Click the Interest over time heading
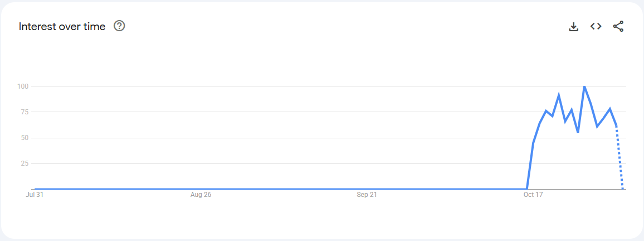The height and width of the screenshot is (241, 644). point(62,26)
